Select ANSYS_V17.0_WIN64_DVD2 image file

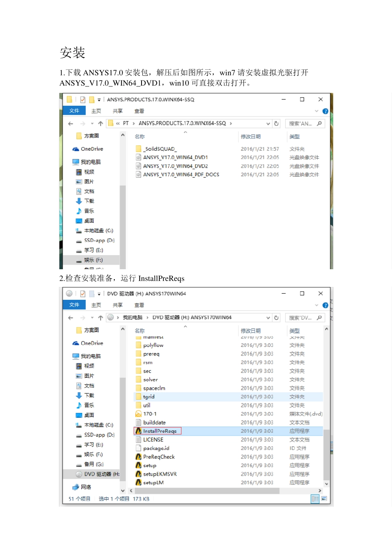pyautogui.click(x=175, y=166)
